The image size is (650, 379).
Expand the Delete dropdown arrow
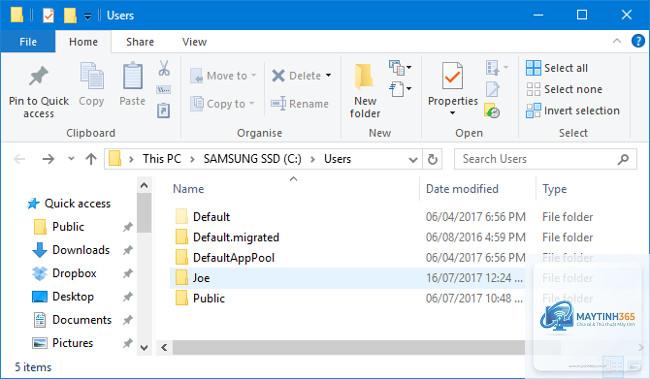[x=328, y=75]
